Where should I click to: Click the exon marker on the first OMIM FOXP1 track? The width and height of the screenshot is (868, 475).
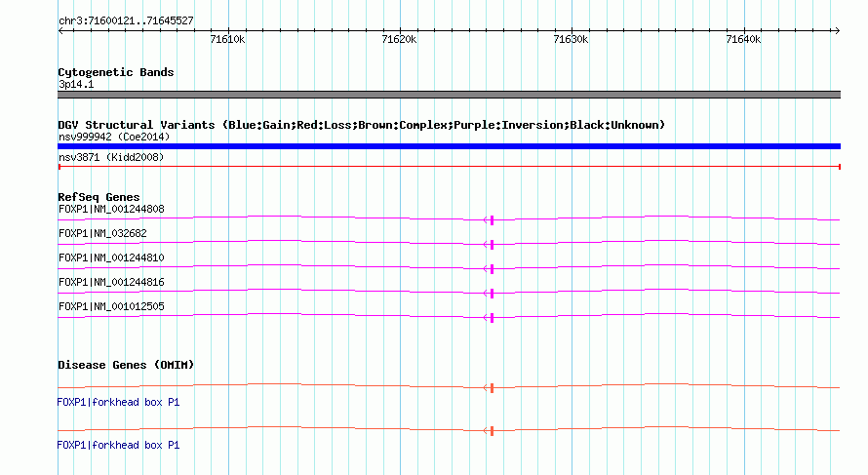tap(492, 388)
